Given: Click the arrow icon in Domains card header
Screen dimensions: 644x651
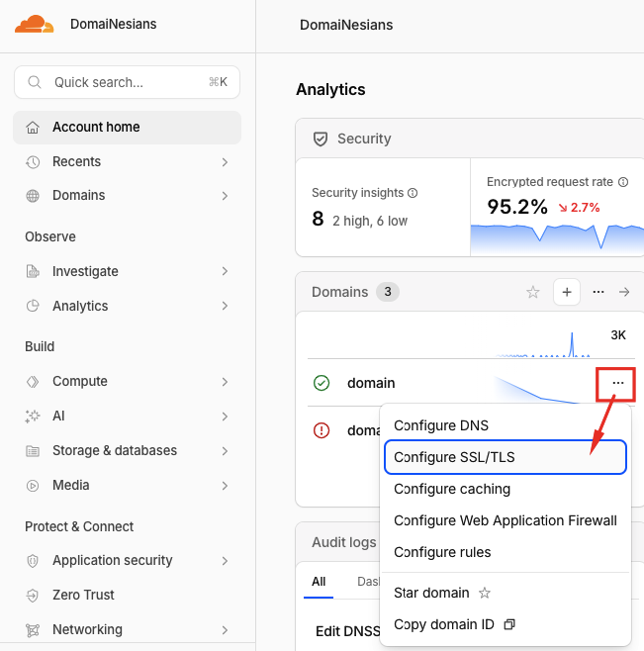Looking at the screenshot, I should point(624,292).
